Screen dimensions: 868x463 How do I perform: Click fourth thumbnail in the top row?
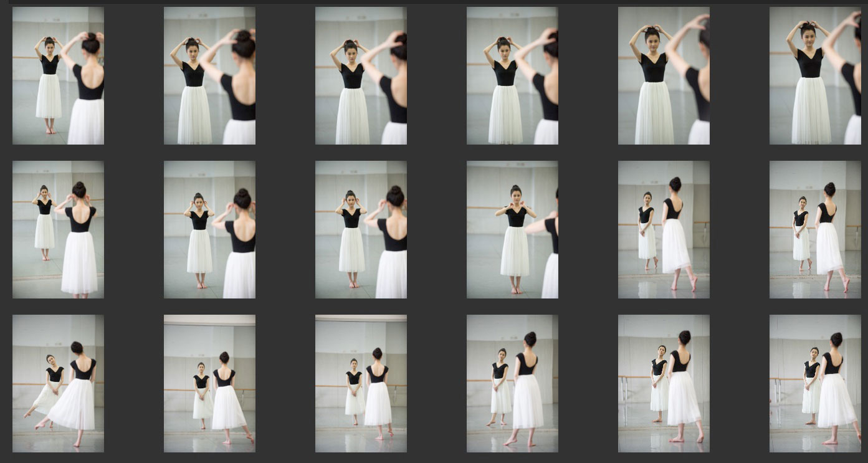pos(512,75)
